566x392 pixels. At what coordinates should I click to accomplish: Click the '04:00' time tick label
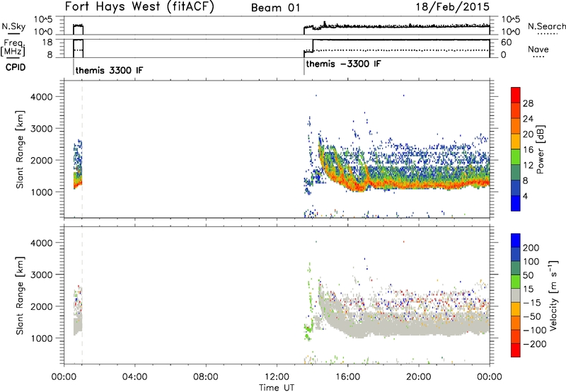coord(135,377)
